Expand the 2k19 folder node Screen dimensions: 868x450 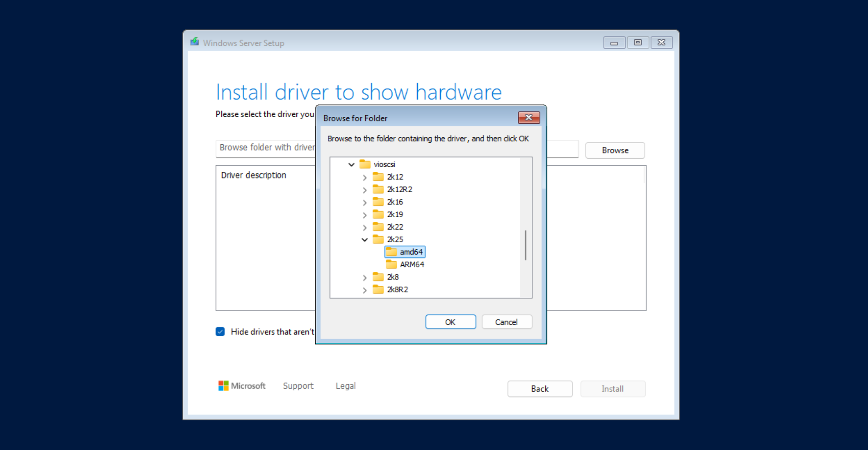[365, 215]
